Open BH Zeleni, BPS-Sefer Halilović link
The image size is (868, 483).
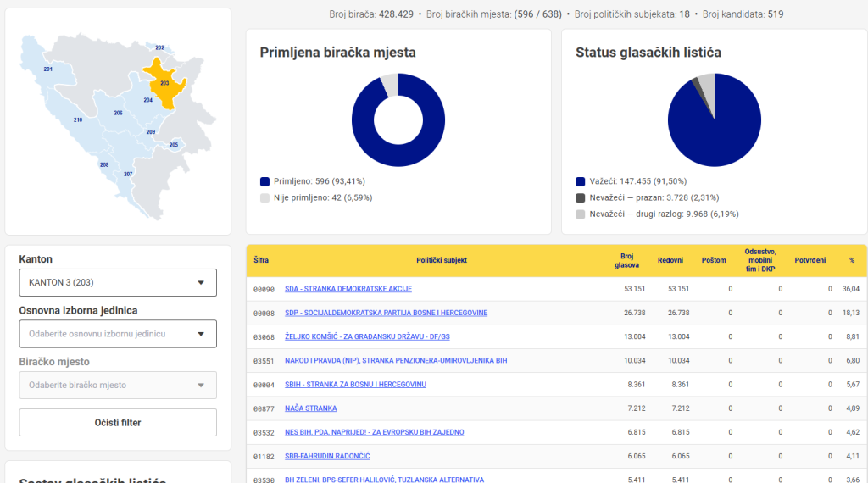click(384, 480)
